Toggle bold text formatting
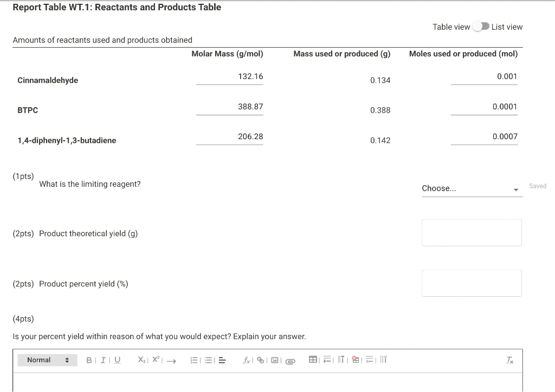 point(88,359)
